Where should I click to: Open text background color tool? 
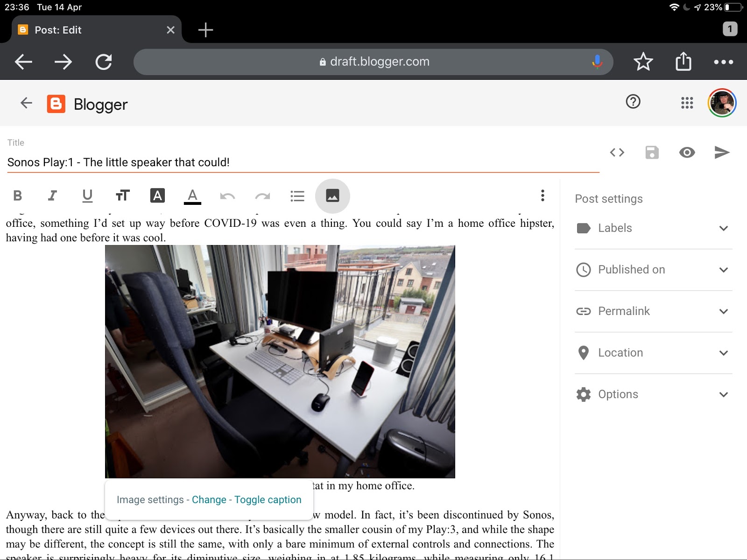(x=157, y=196)
